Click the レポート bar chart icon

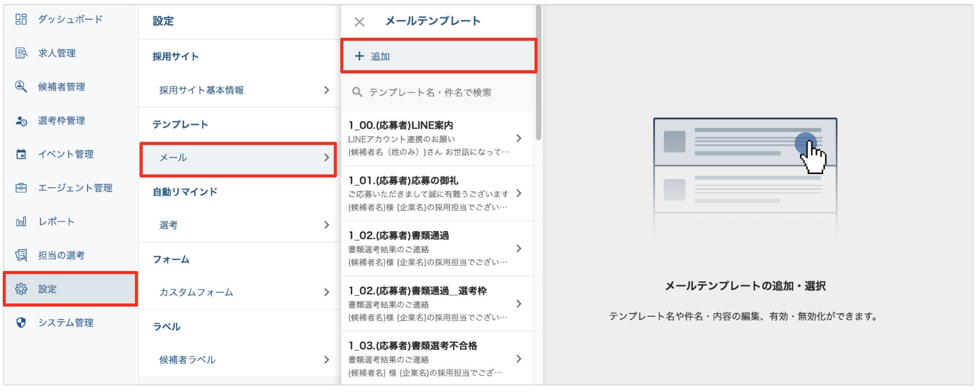21,222
